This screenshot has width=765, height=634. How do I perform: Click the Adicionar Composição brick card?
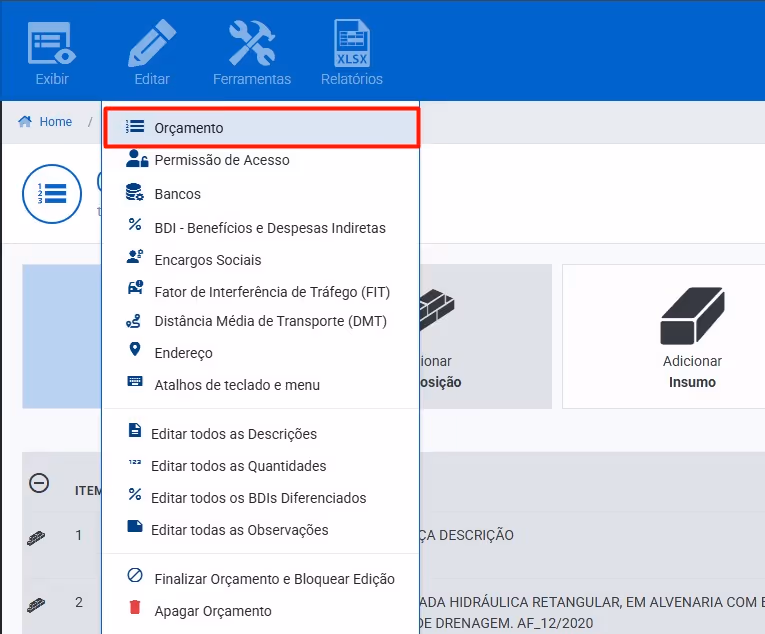[x=485, y=337]
